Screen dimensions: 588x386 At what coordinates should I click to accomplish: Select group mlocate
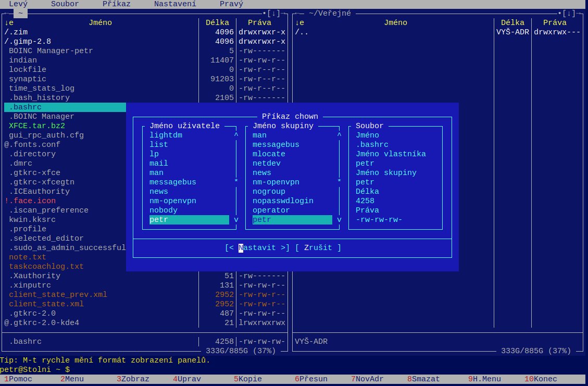(x=269, y=154)
